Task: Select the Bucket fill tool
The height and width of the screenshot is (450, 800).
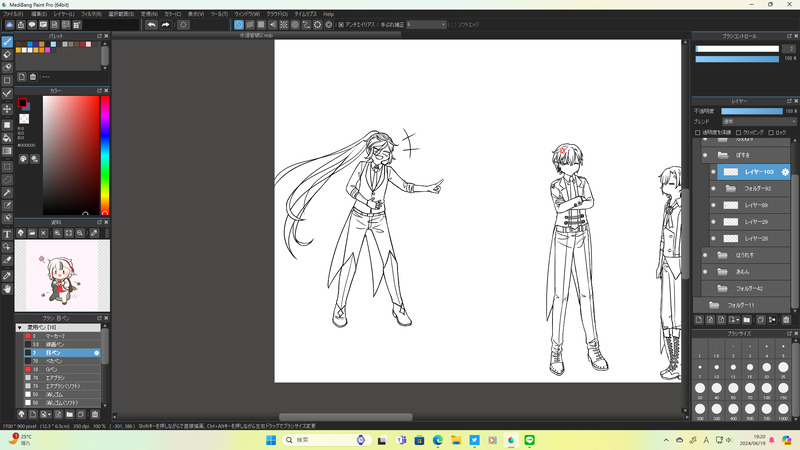Action: click(x=7, y=138)
